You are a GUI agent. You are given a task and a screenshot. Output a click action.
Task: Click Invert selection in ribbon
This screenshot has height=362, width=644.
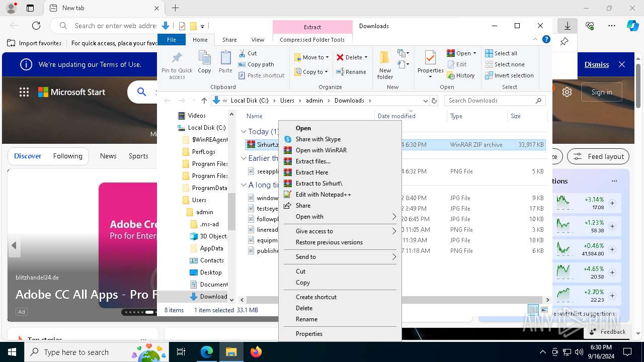[x=509, y=75]
